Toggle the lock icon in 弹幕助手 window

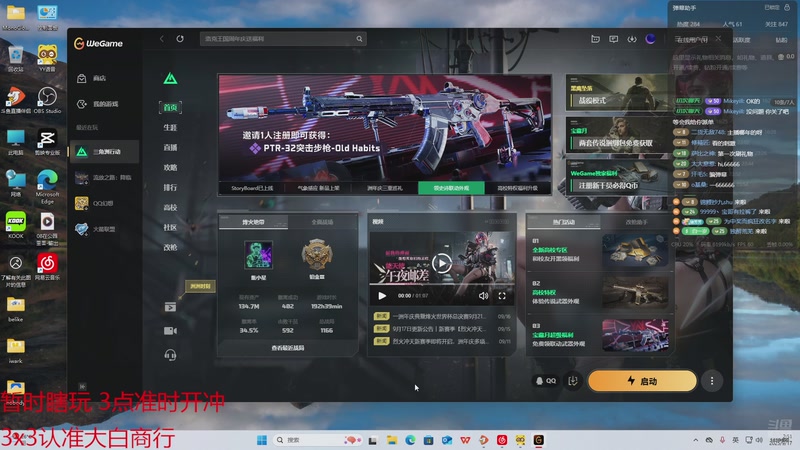[x=787, y=7]
